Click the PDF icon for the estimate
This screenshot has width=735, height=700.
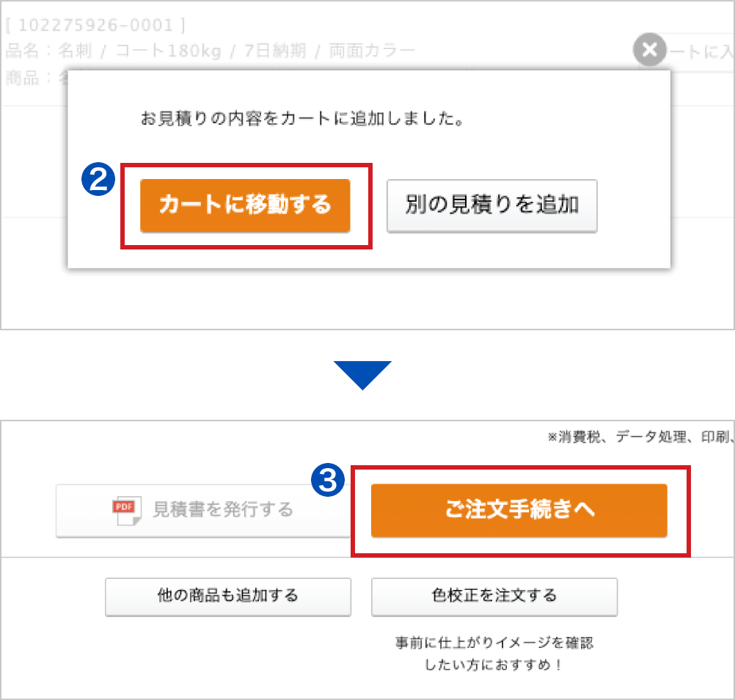coord(126,511)
